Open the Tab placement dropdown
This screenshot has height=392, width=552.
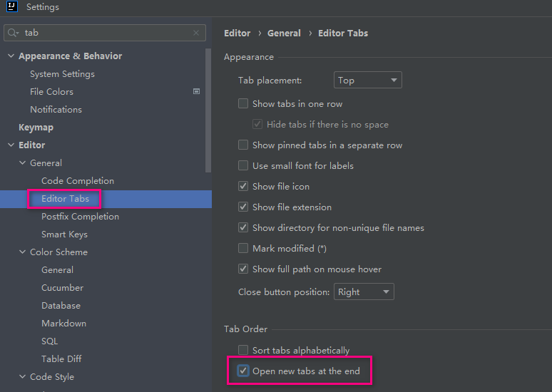pos(367,81)
